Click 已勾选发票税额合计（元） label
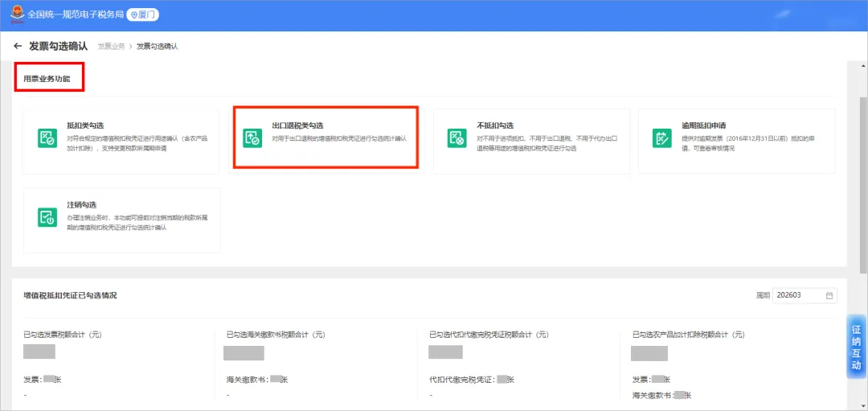The height and width of the screenshot is (411, 868). (x=63, y=335)
